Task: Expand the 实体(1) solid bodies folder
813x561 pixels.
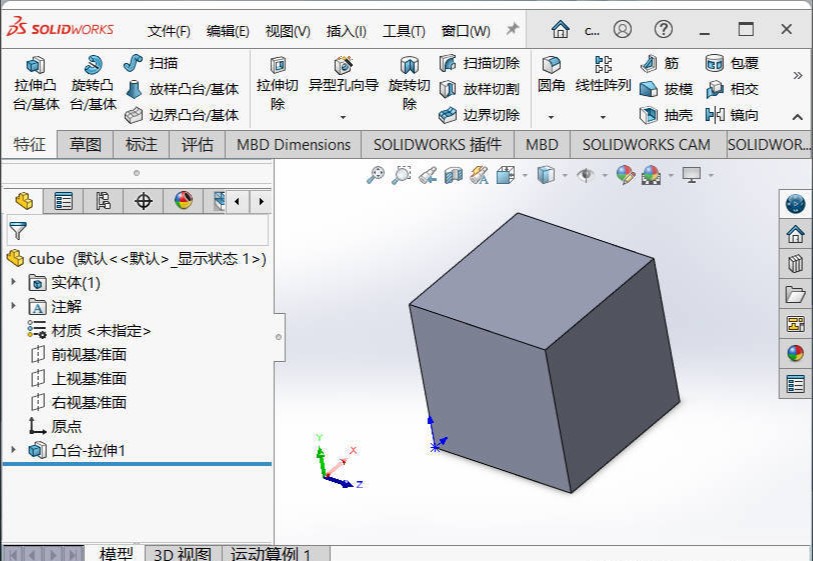Action: (14, 283)
